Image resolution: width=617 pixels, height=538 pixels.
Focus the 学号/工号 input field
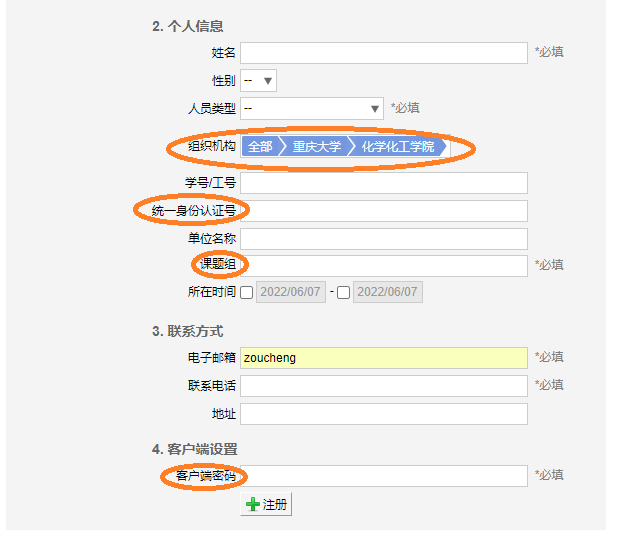click(384, 183)
